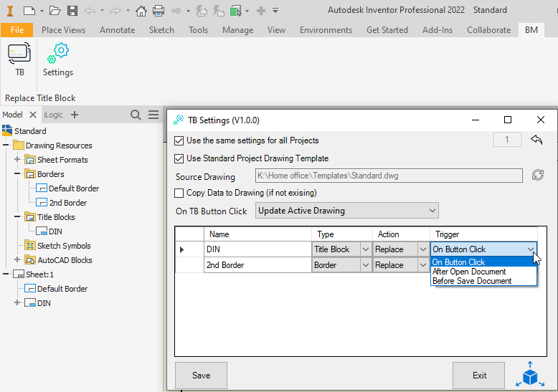Click the Redo arrow in quick access
Image resolution: width=558 pixels, height=392 pixels.
(115, 11)
